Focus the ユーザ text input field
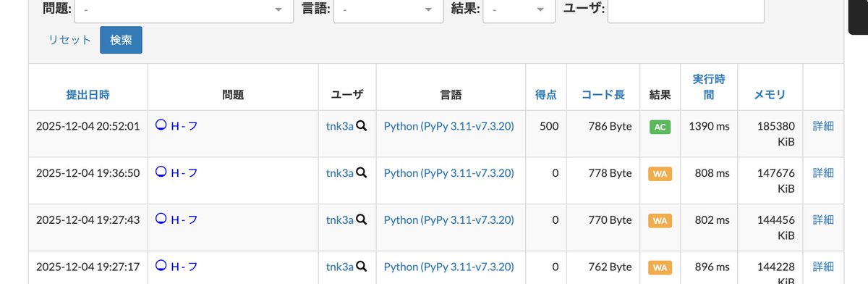 (686, 9)
